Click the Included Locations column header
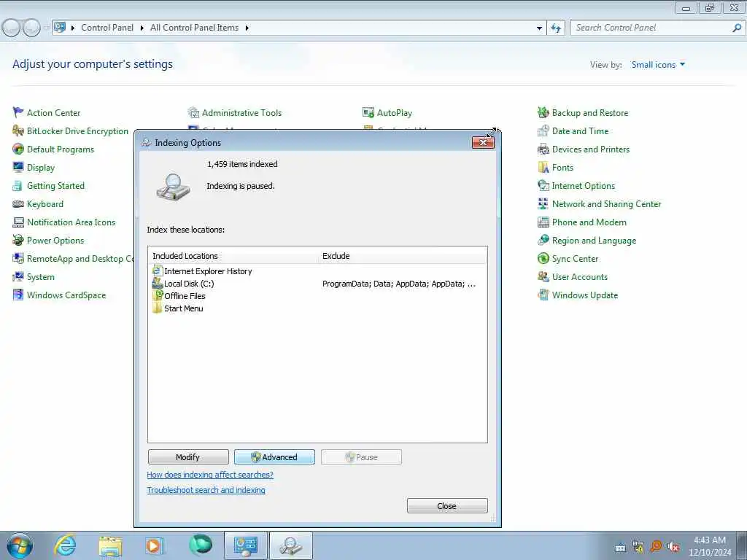This screenshot has height=560, width=747. (233, 256)
